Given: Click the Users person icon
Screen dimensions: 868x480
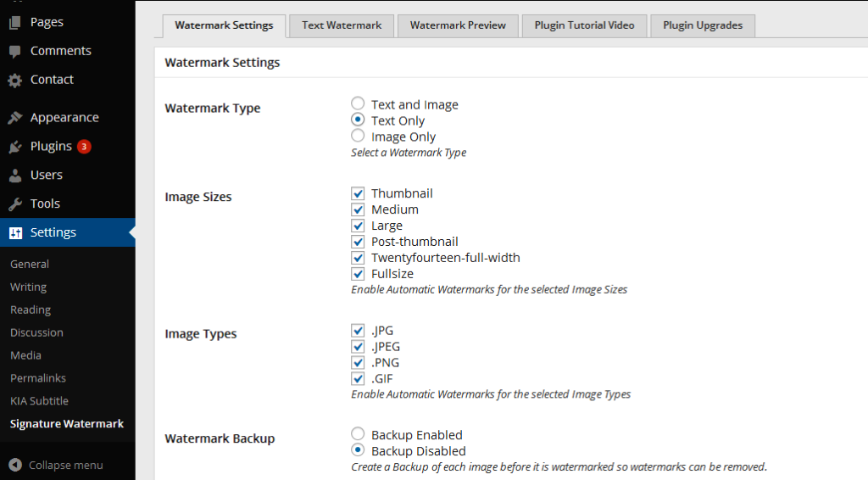Looking at the screenshot, I should 15,175.
